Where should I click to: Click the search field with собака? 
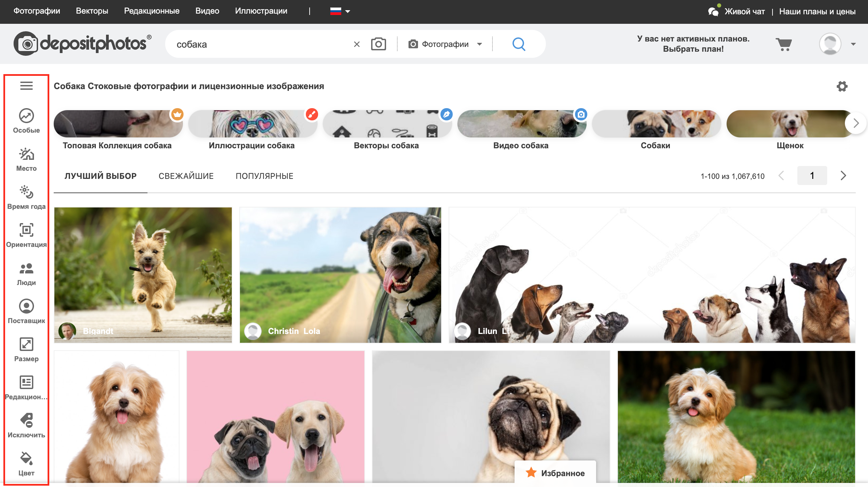click(x=262, y=44)
